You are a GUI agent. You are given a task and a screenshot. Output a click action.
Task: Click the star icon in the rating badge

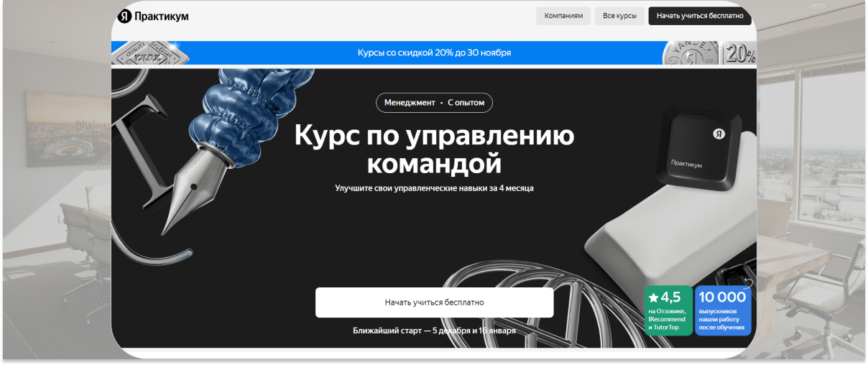(653, 297)
